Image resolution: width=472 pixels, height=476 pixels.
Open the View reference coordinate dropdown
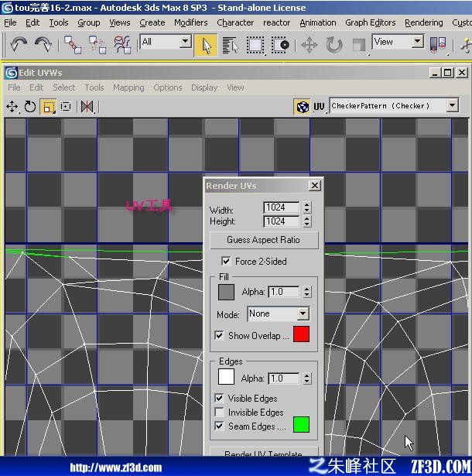coord(418,41)
